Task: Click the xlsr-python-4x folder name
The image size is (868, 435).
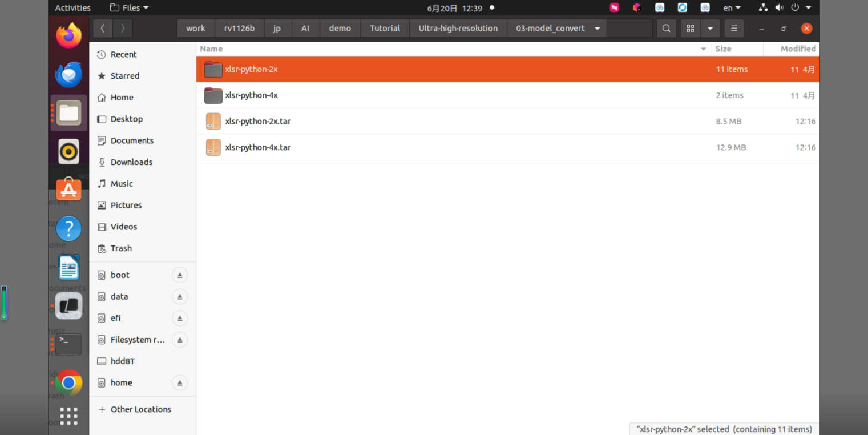Action: tap(252, 95)
